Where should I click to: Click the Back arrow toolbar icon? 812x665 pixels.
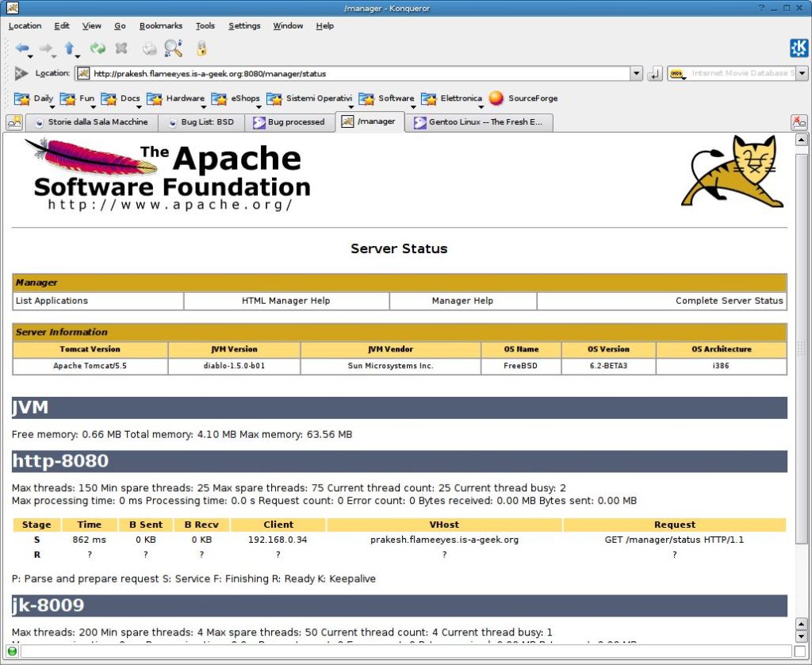pyautogui.click(x=21, y=48)
